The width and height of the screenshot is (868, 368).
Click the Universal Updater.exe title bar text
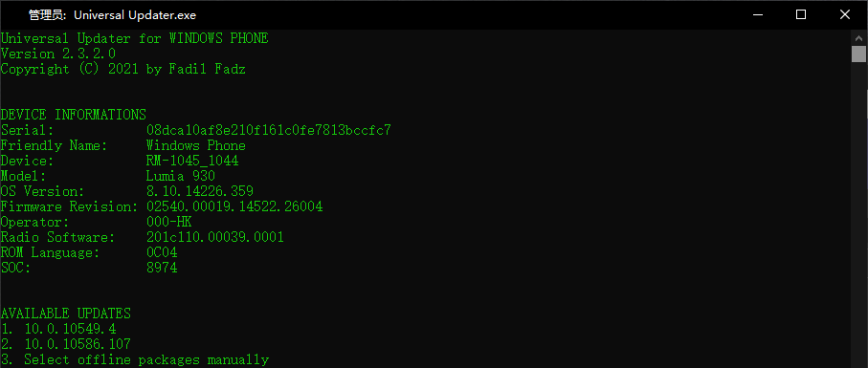pos(112,15)
